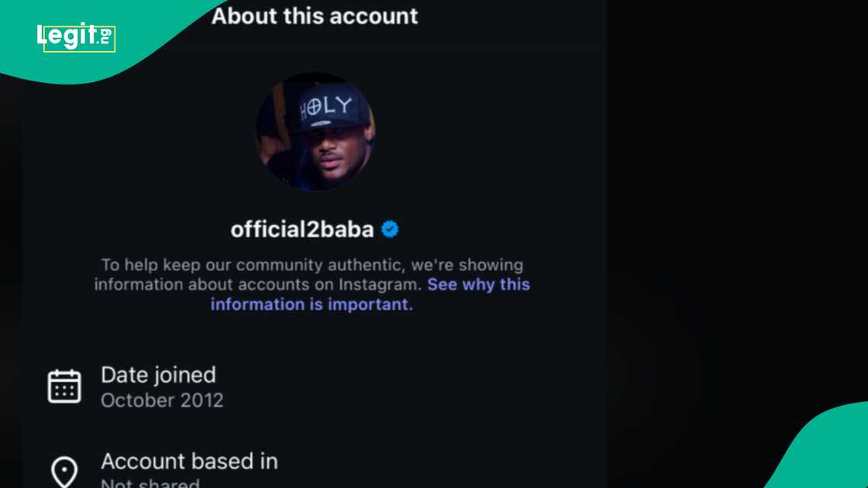
Task: Click the 'About this account' heading
Action: click(315, 16)
